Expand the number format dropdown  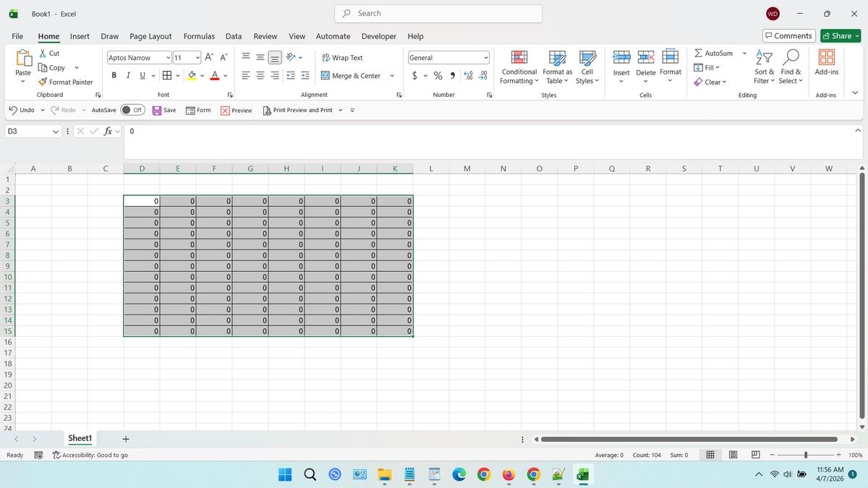(x=486, y=58)
